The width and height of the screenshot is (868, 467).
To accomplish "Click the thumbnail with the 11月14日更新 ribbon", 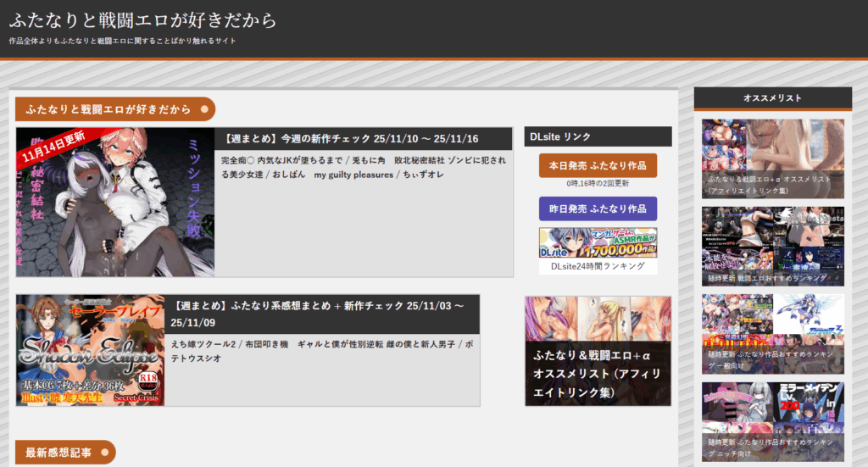I will [x=115, y=202].
